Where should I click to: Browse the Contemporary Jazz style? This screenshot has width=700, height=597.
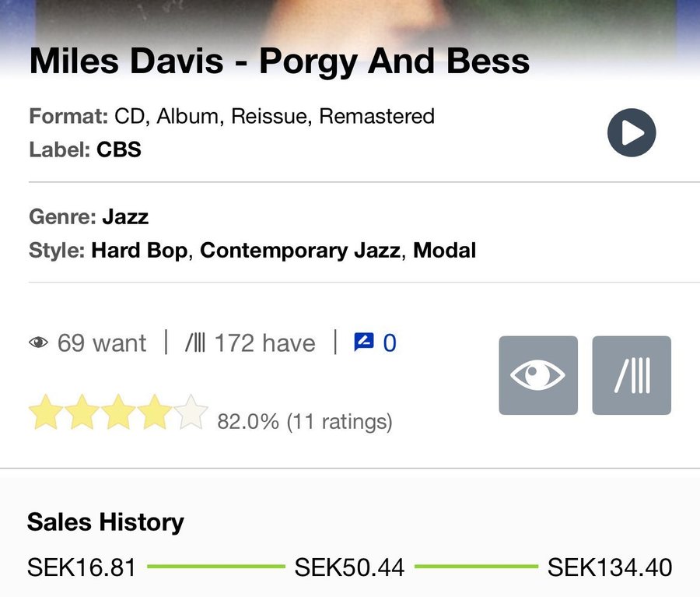click(300, 251)
